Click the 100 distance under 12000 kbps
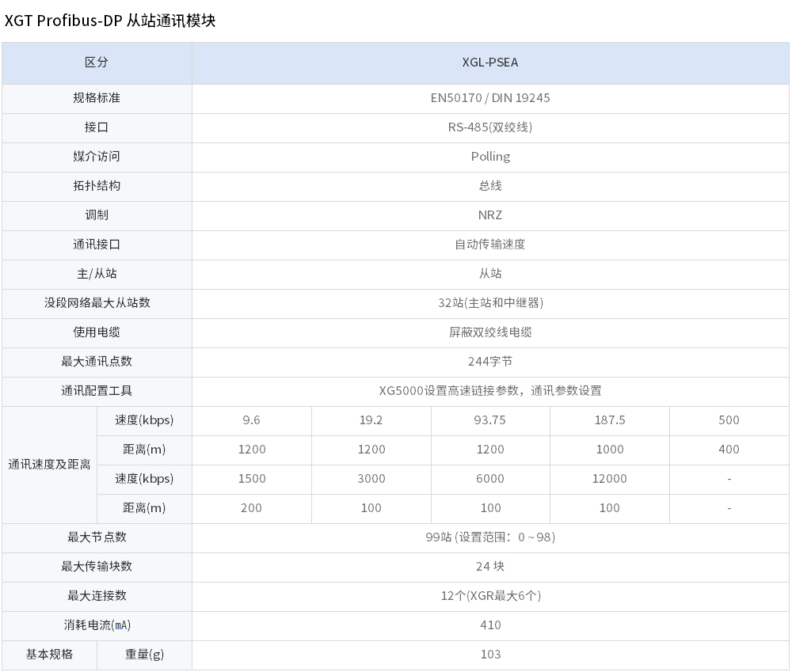 click(x=610, y=508)
